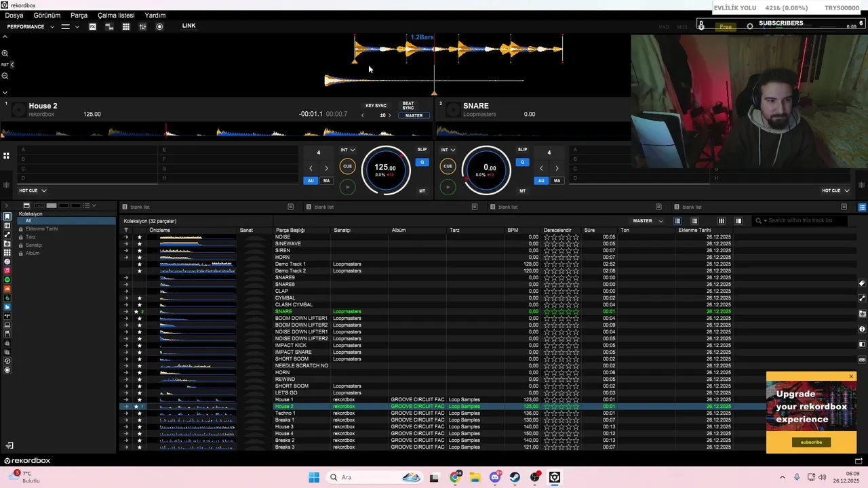The image size is (868, 488).
Task: Open deck 2 HOT CUE dropdown
Action: pos(835,190)
